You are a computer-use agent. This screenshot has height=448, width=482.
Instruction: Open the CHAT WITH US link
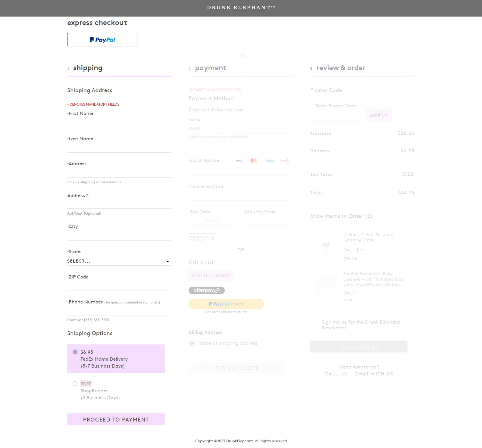(374, 374)
